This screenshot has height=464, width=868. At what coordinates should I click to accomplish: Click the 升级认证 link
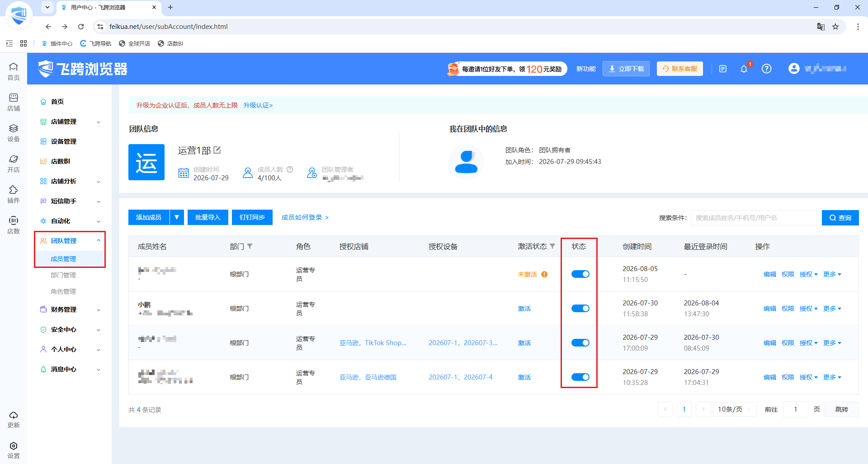click(x=258, y=105)
